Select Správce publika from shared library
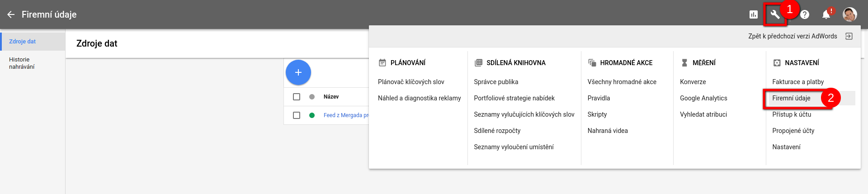This screenshot has height=194, width=868. (496, 82)
